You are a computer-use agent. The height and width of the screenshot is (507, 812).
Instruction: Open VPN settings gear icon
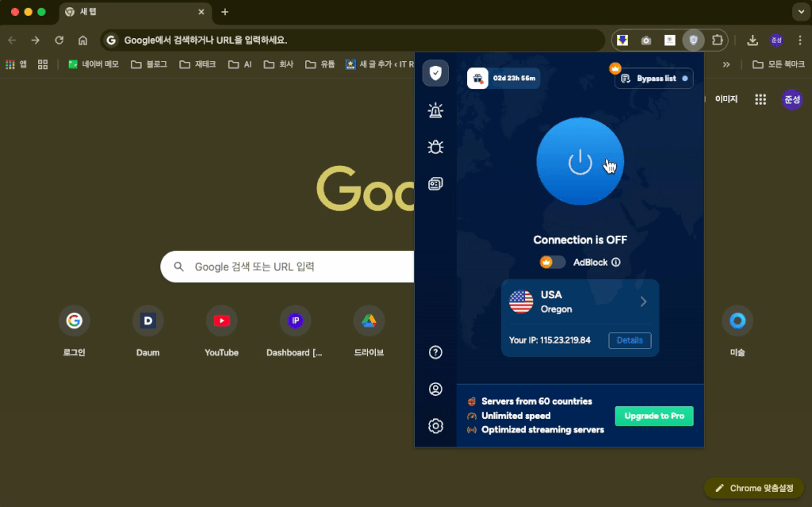435,426
